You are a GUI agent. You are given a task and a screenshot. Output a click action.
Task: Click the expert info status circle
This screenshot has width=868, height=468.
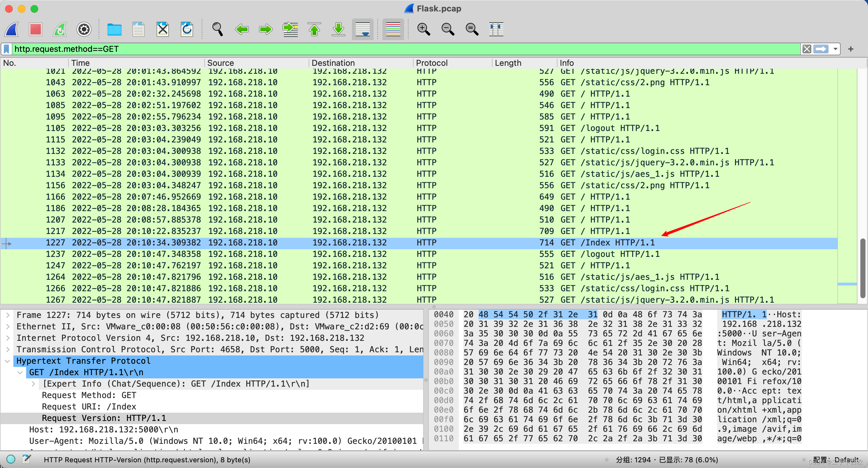coord(11,459)
